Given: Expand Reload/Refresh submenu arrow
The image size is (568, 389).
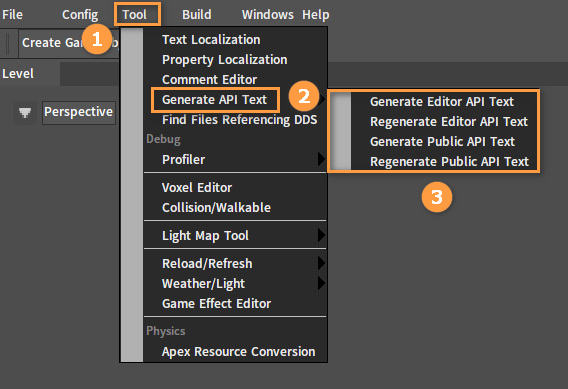Looking at the screenshot, I should 321,263.
